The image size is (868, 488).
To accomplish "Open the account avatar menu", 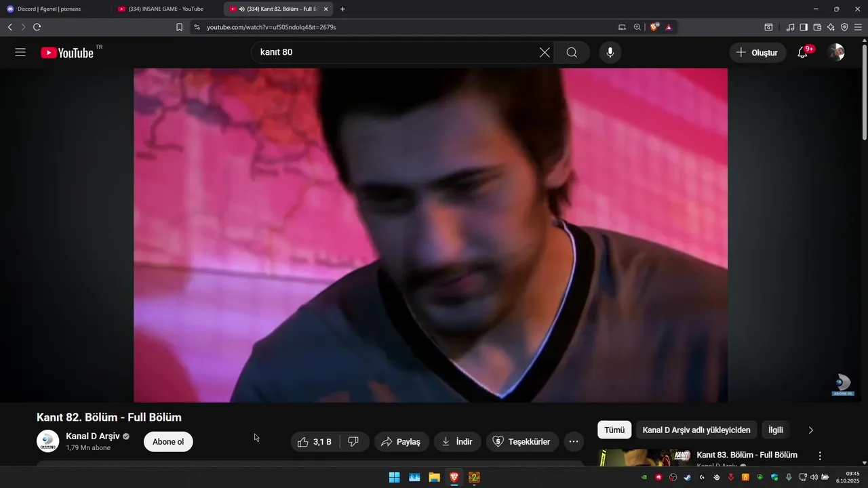I will click(836, 52).
